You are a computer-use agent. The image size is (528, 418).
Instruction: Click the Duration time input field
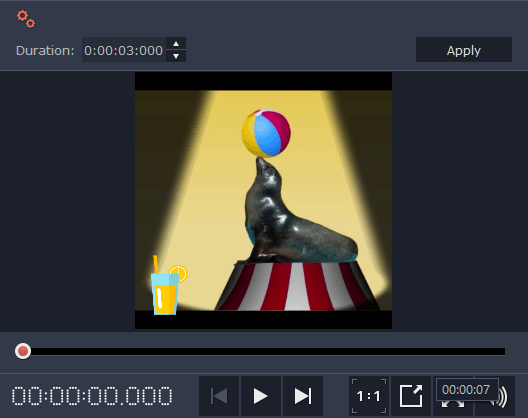124,50
